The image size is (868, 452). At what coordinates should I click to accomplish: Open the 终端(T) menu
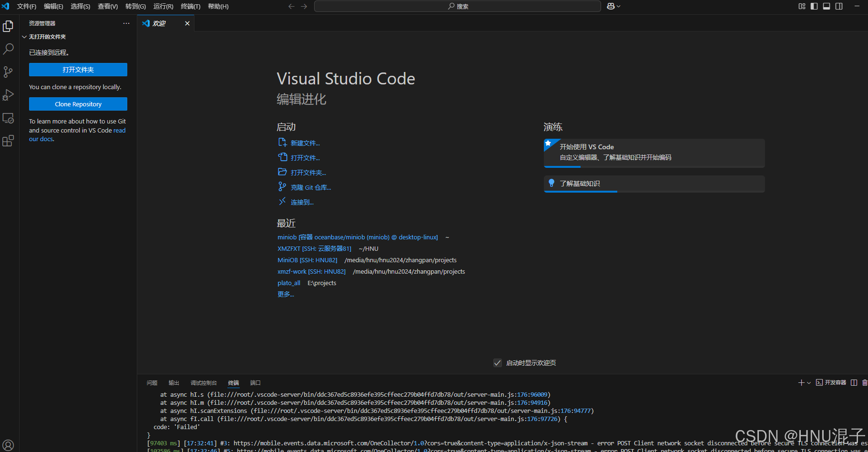190,6
